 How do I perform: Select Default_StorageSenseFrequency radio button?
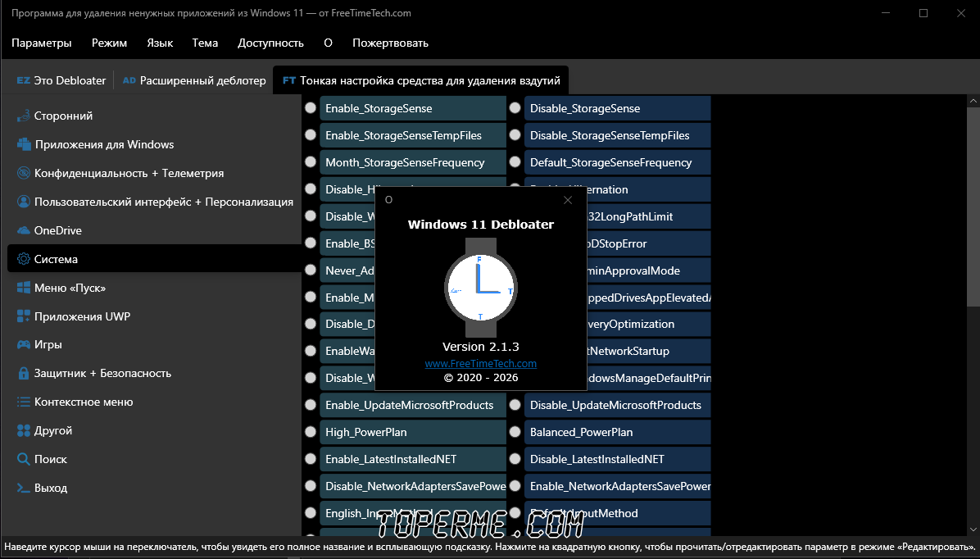(515, 161)
